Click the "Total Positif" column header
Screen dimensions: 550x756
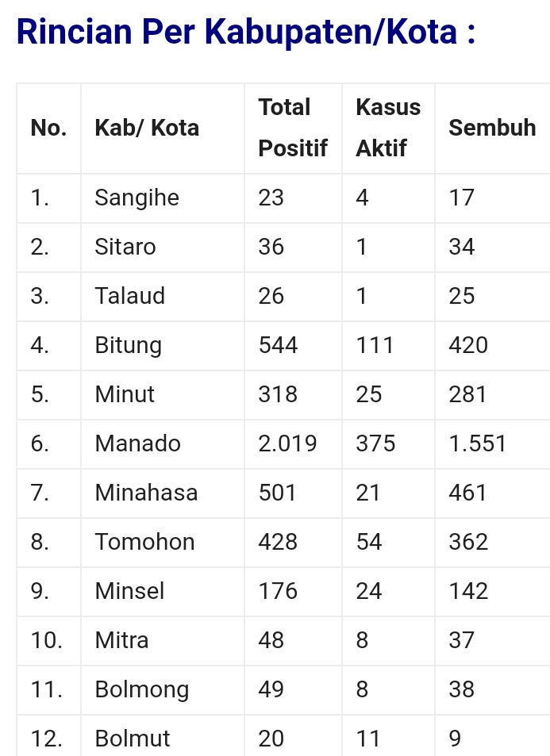pos(292,128)
